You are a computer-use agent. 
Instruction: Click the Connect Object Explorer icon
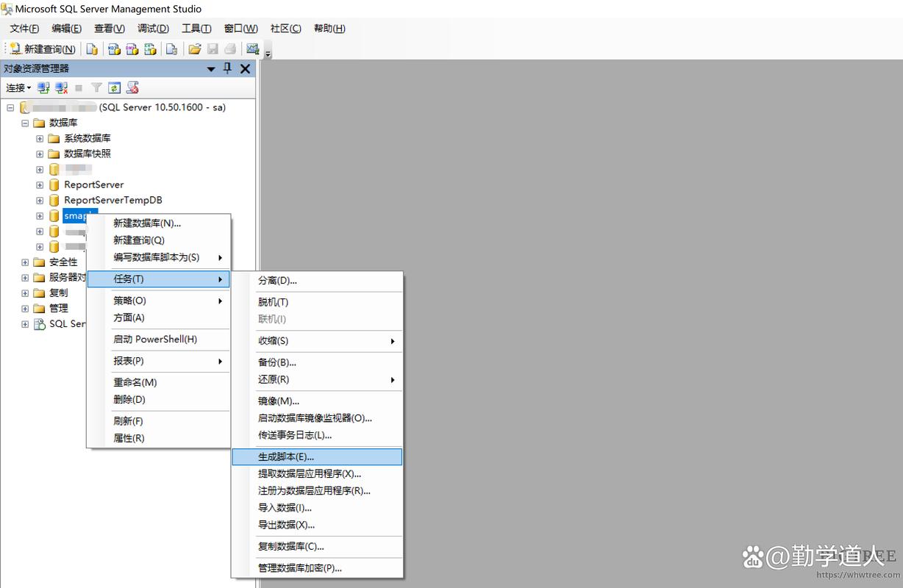44,88
